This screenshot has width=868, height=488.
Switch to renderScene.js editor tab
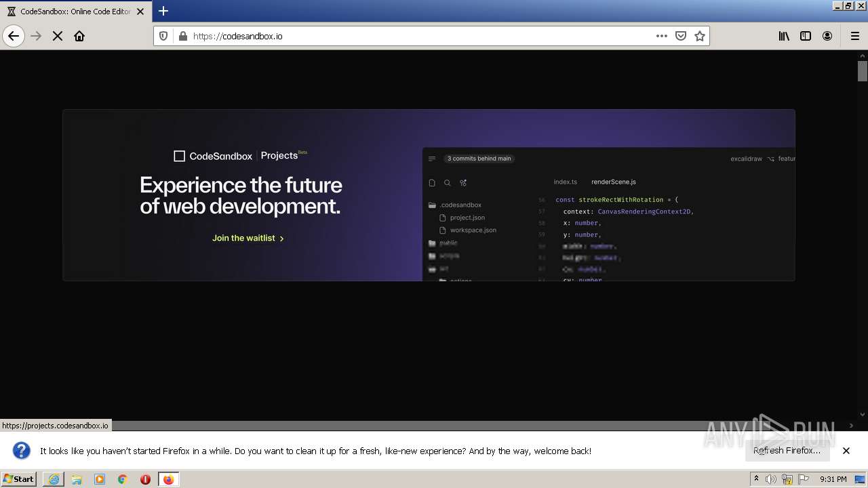point(614,182)
